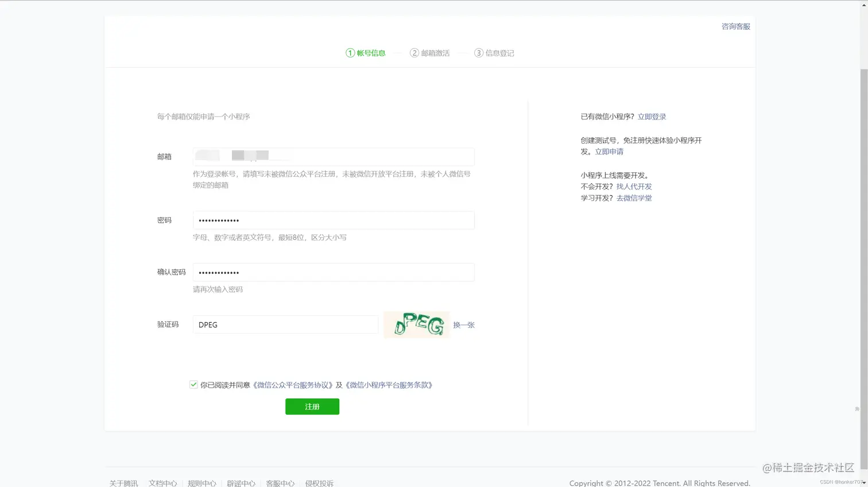The image size is (868, 487).
Task: Click the 关于腾讯 footer link
Action: point(123,483)
